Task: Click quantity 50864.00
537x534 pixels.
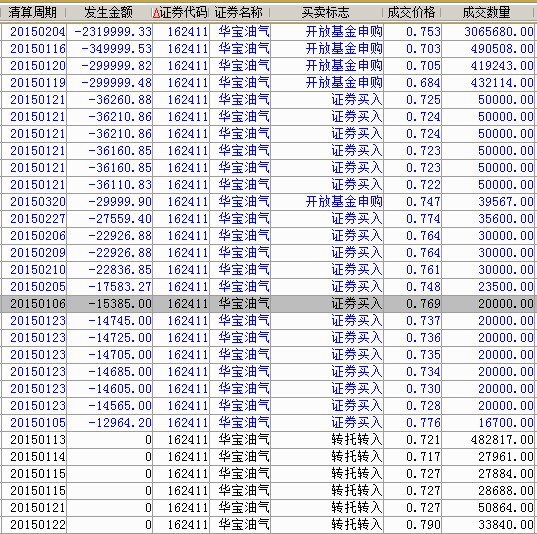Action: (x=506, y=508)
